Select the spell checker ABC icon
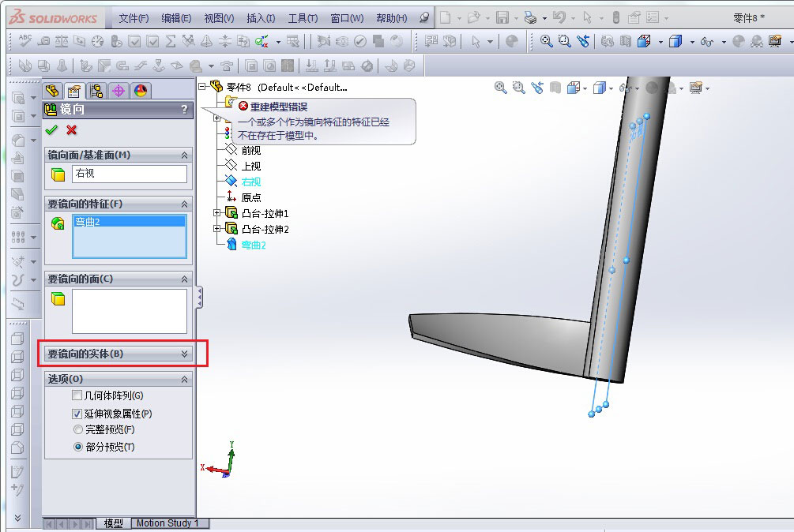794x532 pixels. [24, 42]
